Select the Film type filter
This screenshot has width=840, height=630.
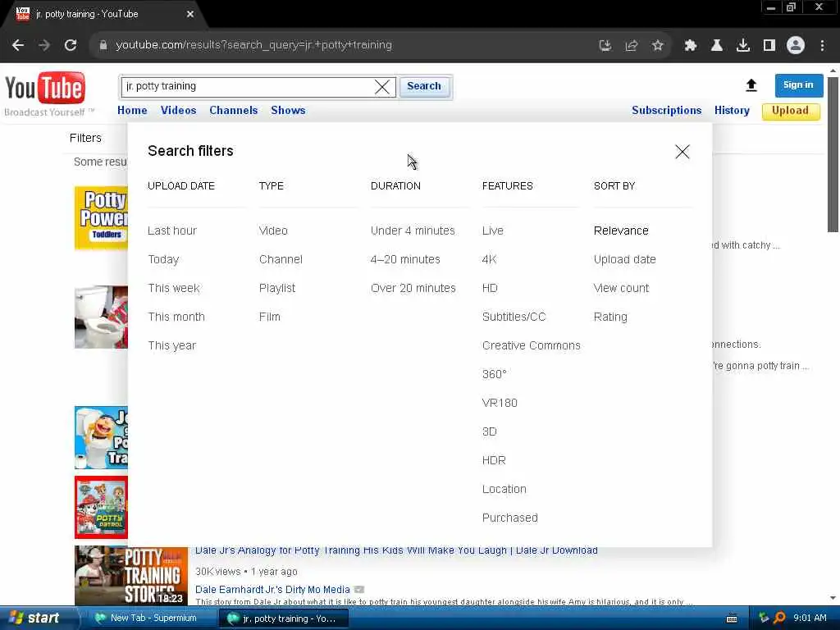point(269,317)
